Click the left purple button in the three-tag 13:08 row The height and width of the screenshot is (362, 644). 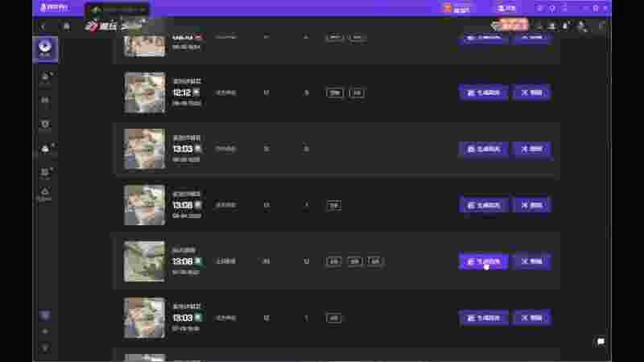pyautogui.click(x=484, y=261)
